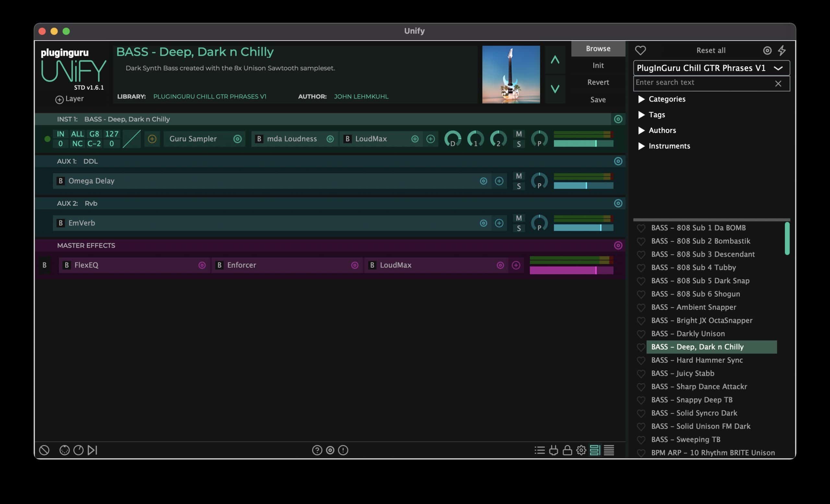Toggle bypass B on Omega Delay
This screenshot has width=830, height=504.
coord(61,181)
